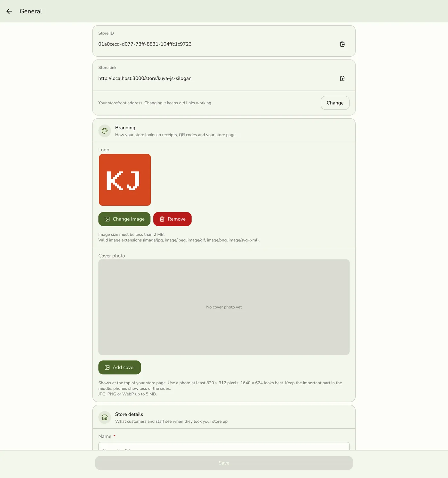
Task: Click the Add cover button
Action: tap(120, 367)
